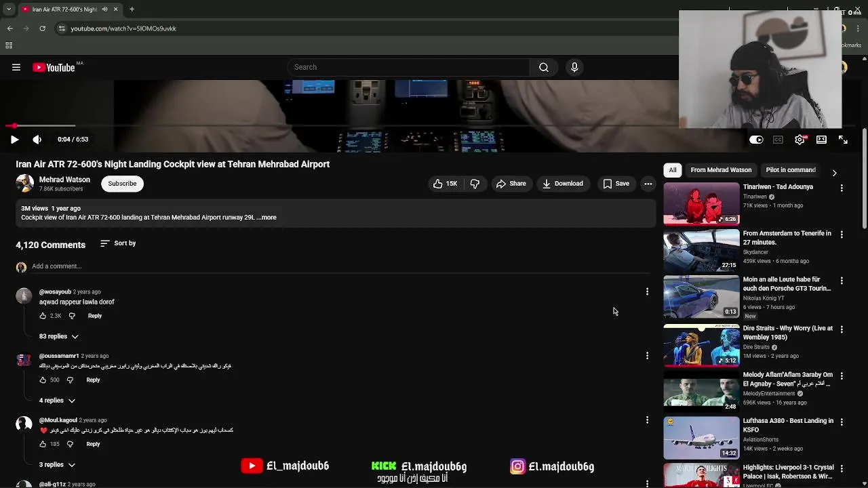This screenshot has height=488, width=868.
Task: Enter full screen mode
Action: (843, 140)
